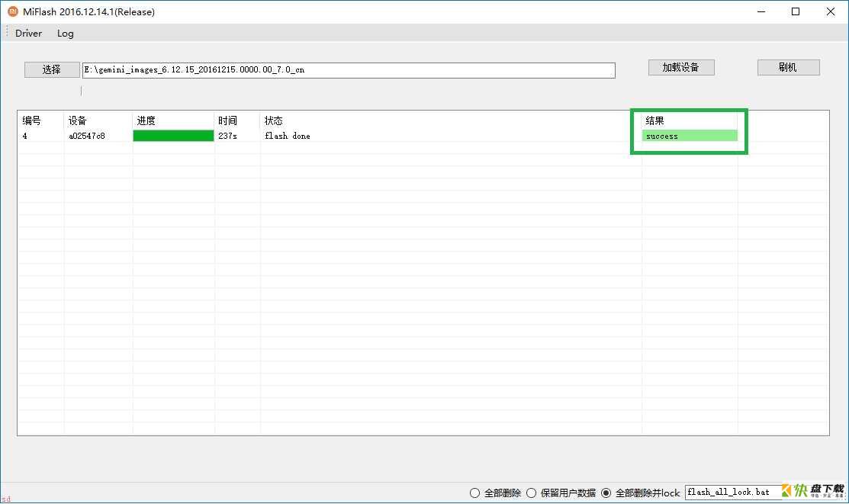Open the Log menu

tap(66, 33)
